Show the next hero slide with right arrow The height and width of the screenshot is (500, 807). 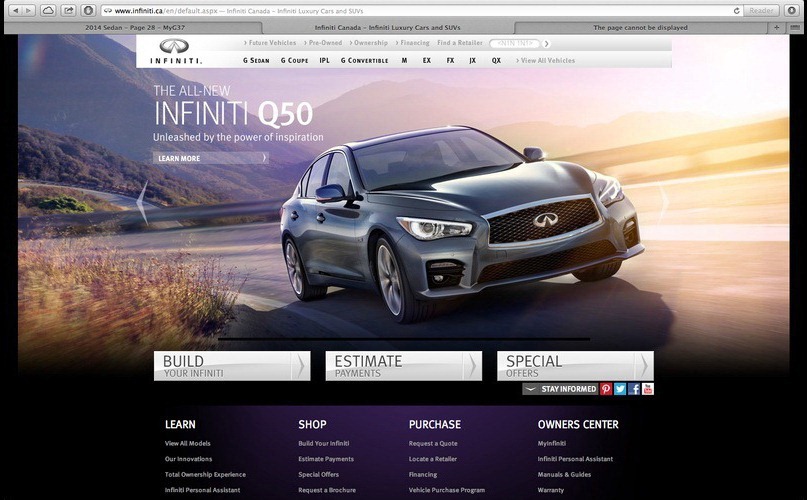coord(663,203)
